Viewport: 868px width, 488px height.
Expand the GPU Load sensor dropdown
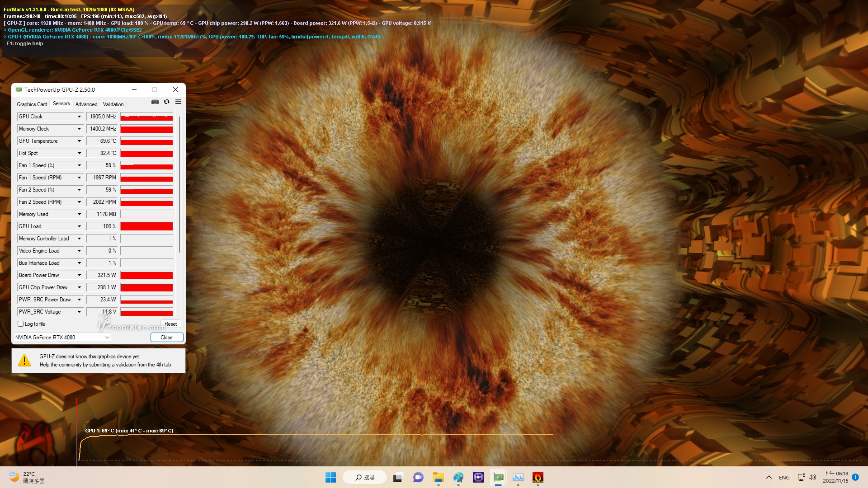79,226
